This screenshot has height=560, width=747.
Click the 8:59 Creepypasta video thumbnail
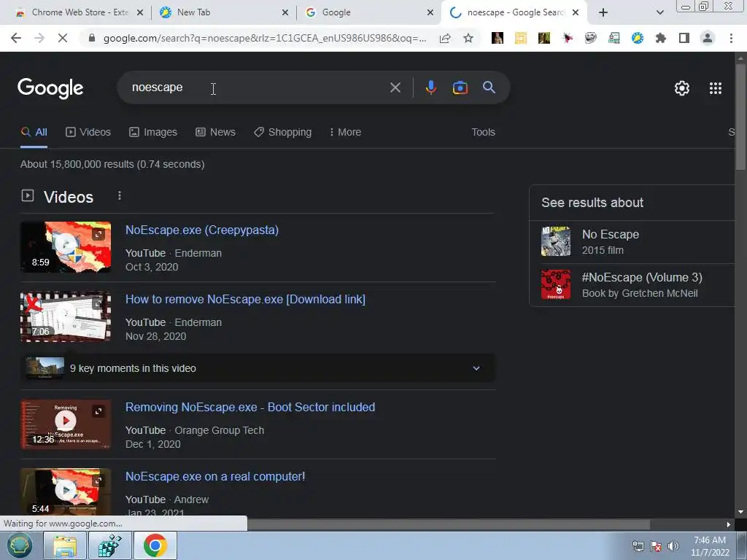coord(66,246)
